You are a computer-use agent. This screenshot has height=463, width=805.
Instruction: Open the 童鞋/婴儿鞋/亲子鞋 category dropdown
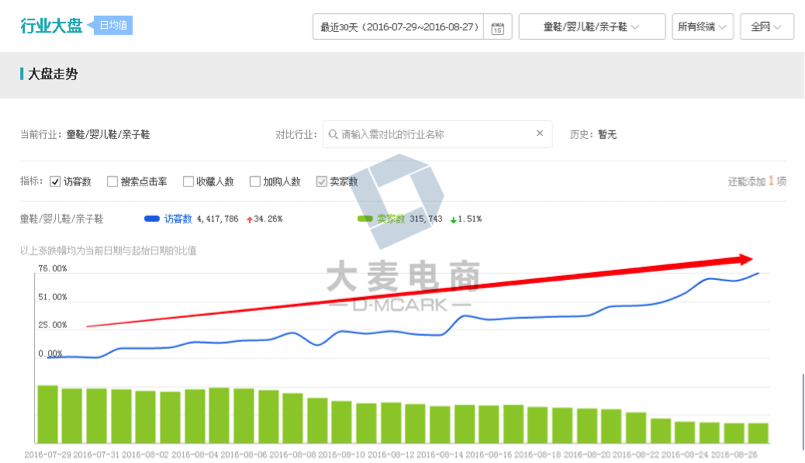592,27
